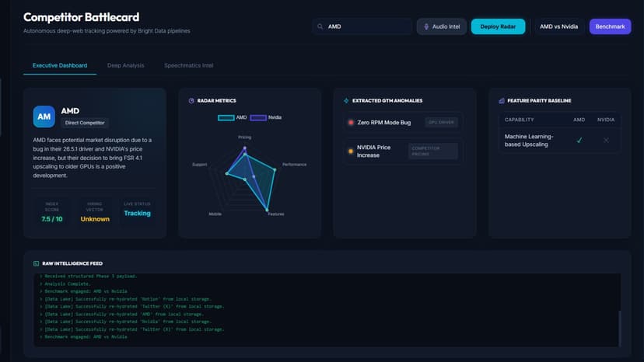Click the microphone icon in Audio Intel
The image size is (644, 362).
coord(426,26)
